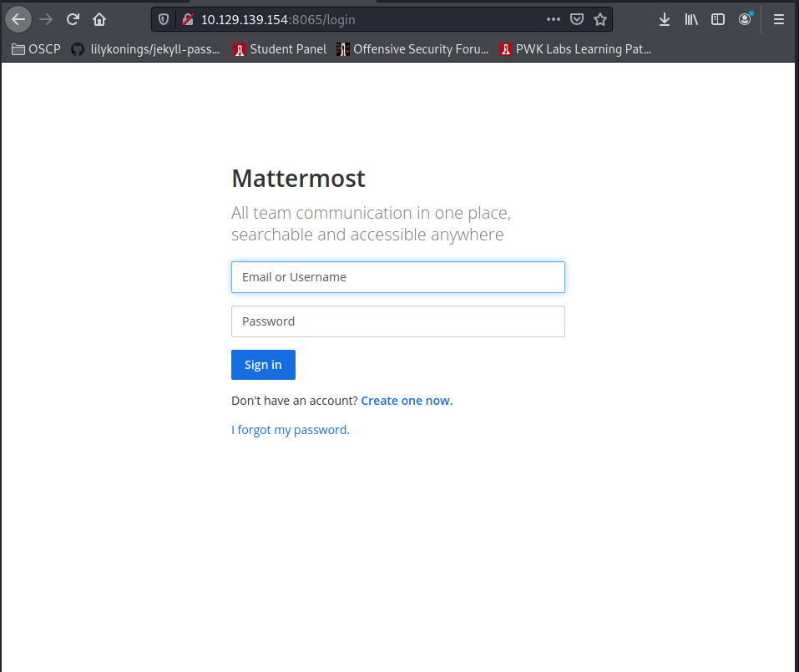This screenshot has height=672, width=799.
Task: Open the downloads panel
Action: (x=665, y=19)
